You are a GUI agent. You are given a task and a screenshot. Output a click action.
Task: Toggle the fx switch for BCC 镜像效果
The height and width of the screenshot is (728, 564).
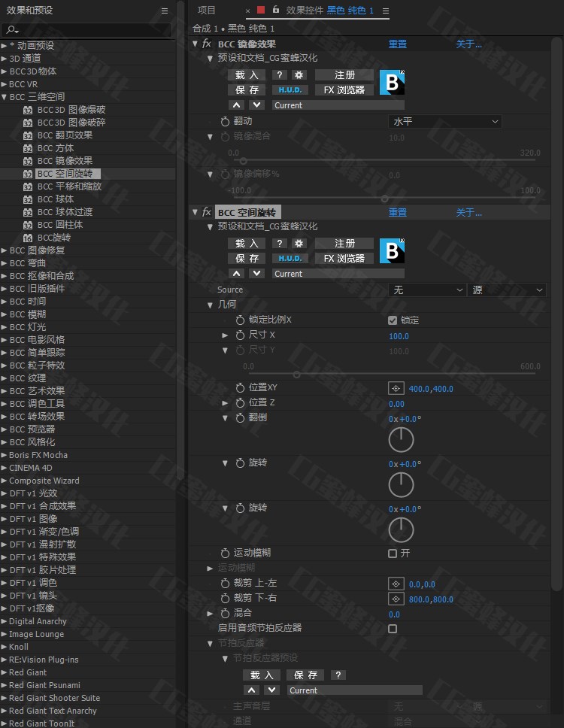(x=207, y=44)
